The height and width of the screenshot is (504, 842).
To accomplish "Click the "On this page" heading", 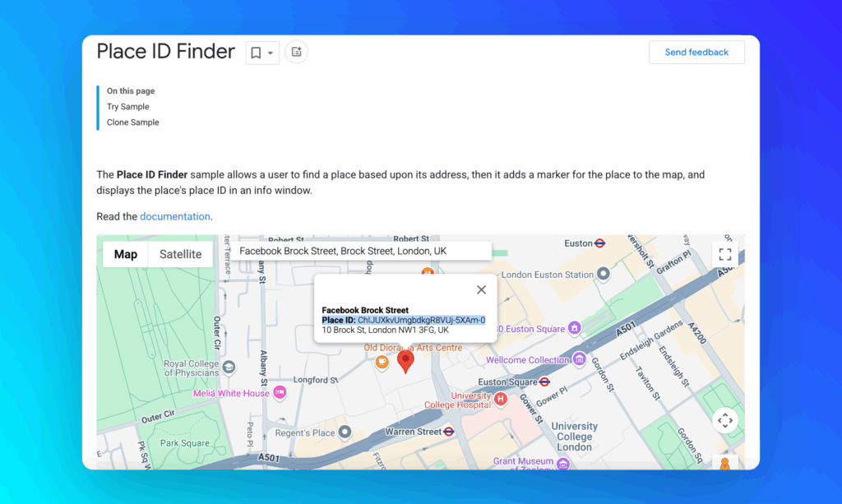I will click(131, 90).
